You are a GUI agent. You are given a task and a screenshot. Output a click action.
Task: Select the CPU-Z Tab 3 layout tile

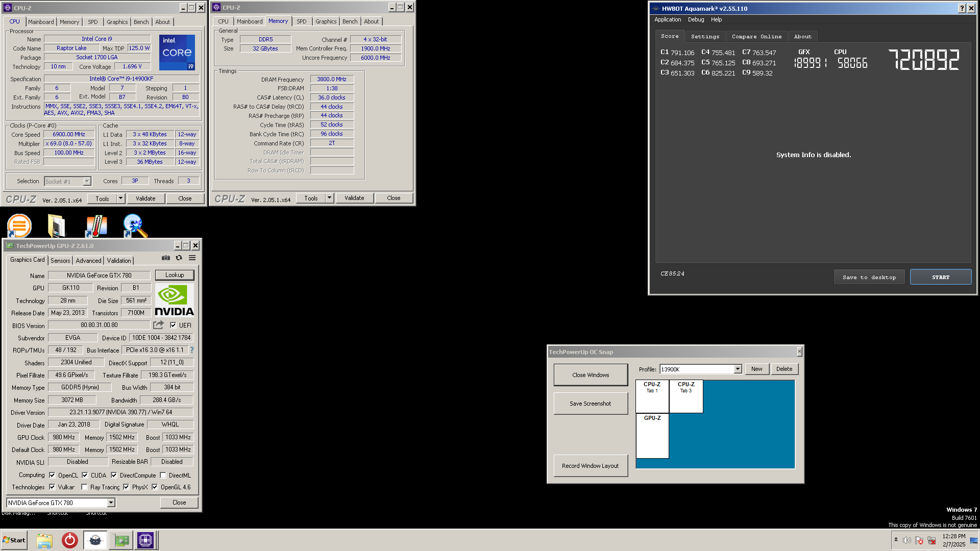686,396
